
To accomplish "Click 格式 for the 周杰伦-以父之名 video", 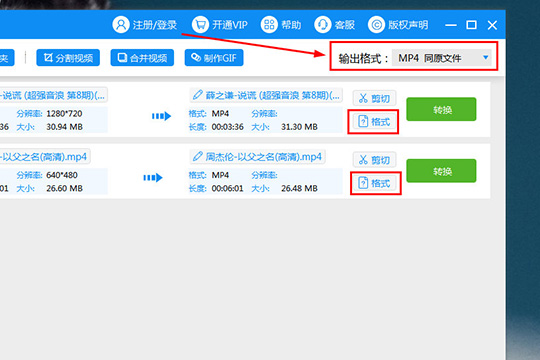I will (374, 183).
